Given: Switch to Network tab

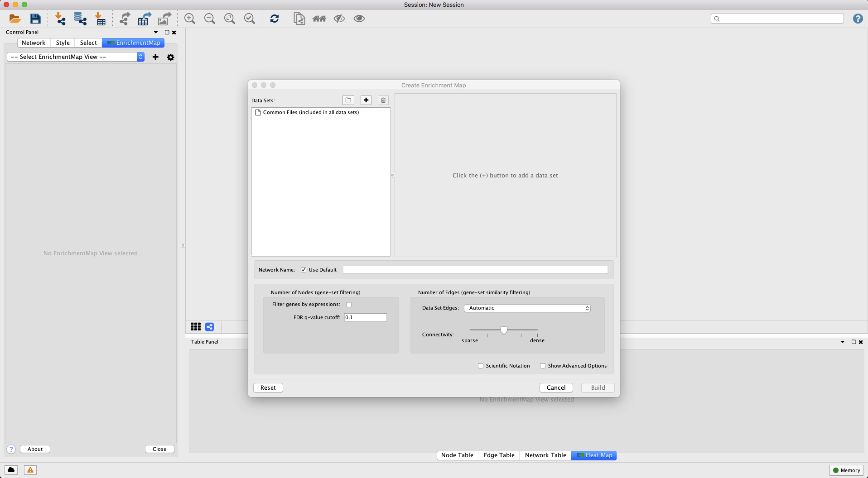Looking at the screenshot, I should [x=34, y=43].
